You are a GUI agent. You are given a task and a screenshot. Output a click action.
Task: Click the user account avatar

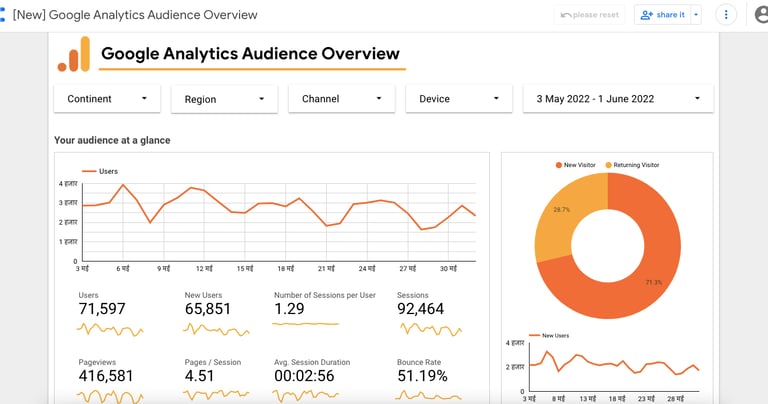(x=762, y=15)
